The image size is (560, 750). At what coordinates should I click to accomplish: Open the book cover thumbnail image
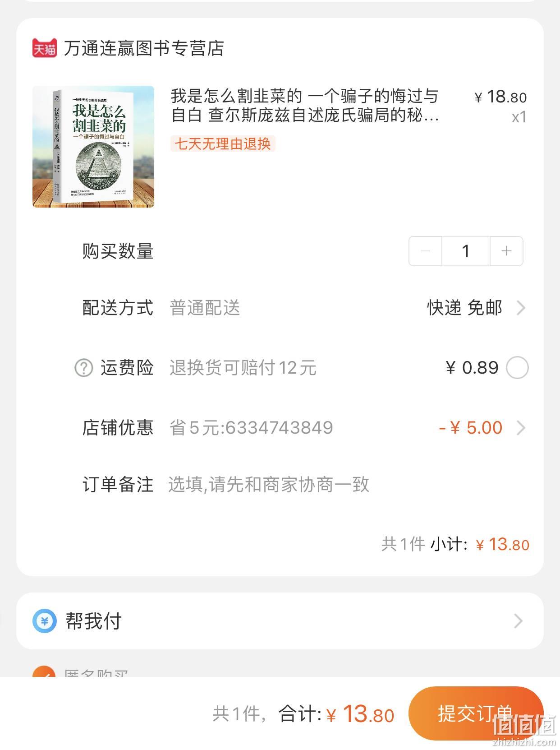click(93, 147)
